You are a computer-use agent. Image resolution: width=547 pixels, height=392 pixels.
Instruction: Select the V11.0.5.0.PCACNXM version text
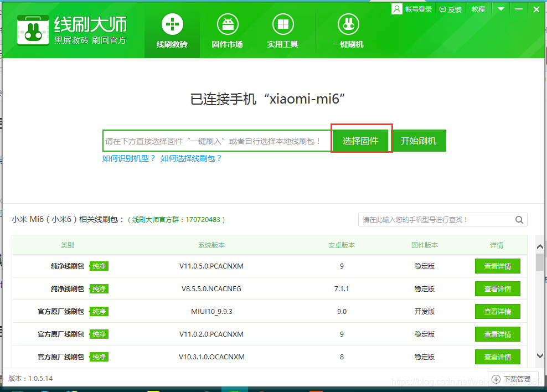pyautogui.click(x=211, y=266)
